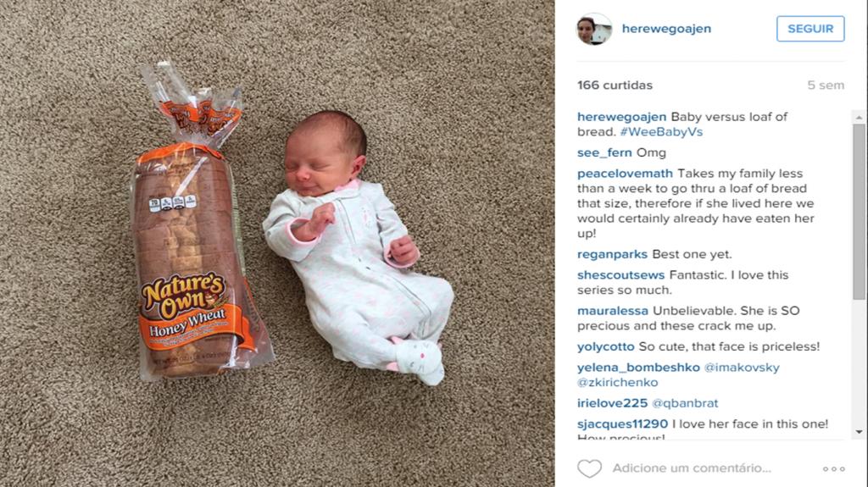Open the @qbanbrat mention link
Screen dimensions: 868x487
pos(685,403)
